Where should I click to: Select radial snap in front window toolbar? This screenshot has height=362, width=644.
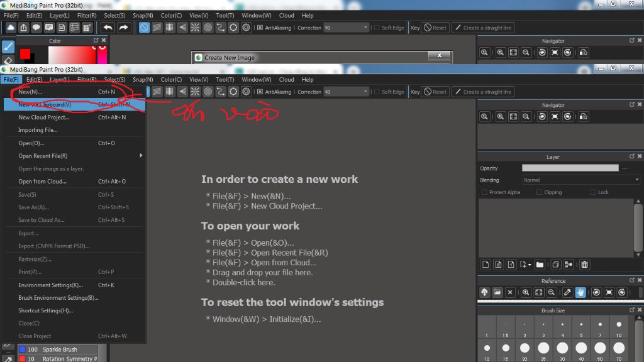[x=195, y=92]
